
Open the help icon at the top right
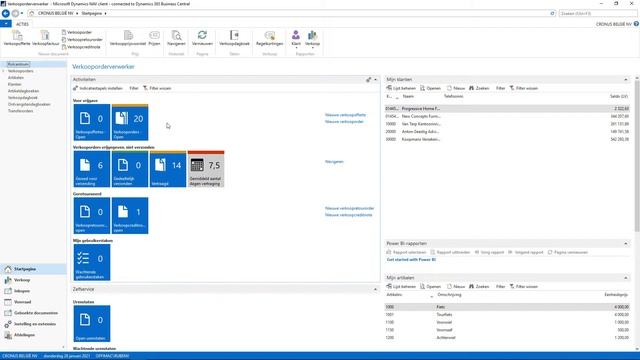[636, 24]
